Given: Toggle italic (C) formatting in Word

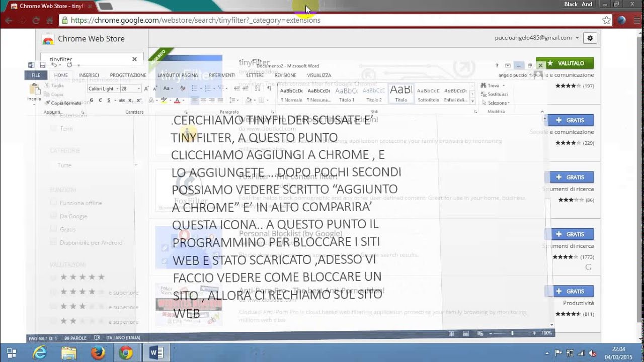Looking at the screenshot, I should pos(100,101).
